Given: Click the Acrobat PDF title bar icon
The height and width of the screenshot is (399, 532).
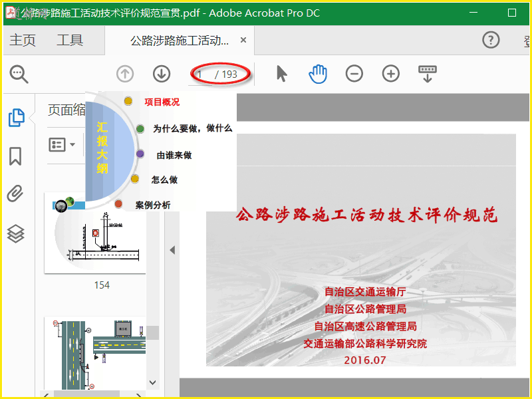Looking at the screenshot, I should click(11, 13).
